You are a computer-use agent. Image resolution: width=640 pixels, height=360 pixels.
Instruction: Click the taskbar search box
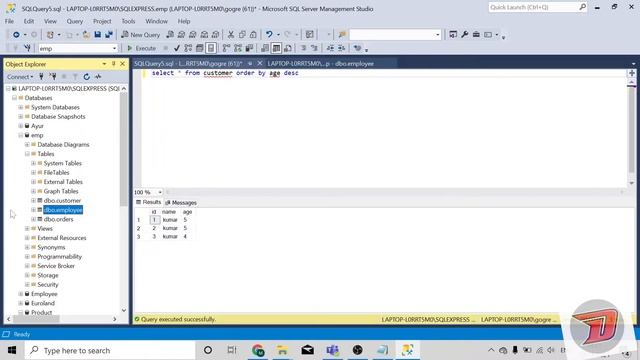point(110,350)
